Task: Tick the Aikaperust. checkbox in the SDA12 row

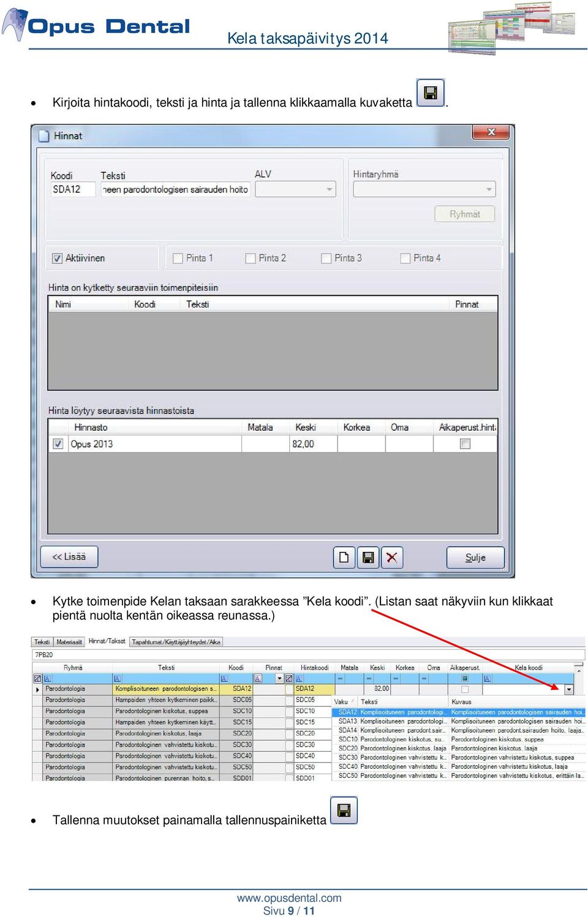Action: [x=465, y=689]
